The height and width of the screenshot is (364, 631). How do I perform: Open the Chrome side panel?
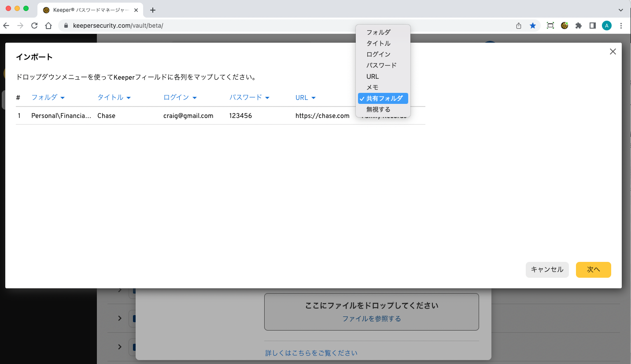coord(593,26)
